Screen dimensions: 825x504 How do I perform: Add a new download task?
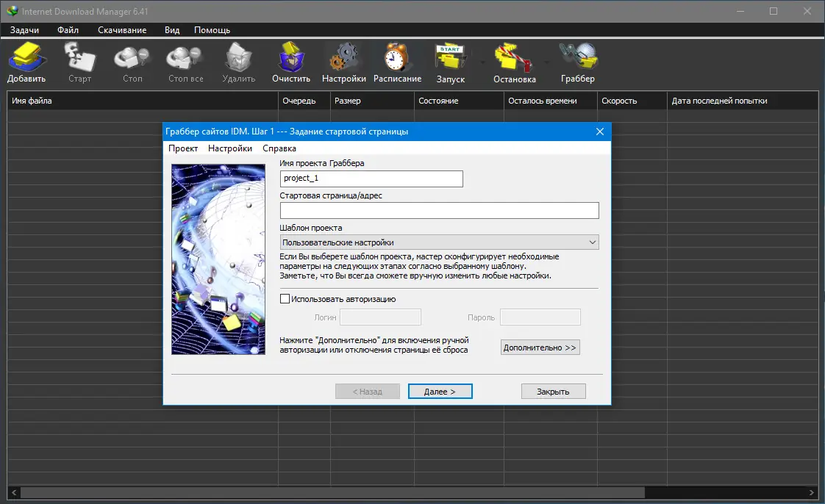(26, 60)
